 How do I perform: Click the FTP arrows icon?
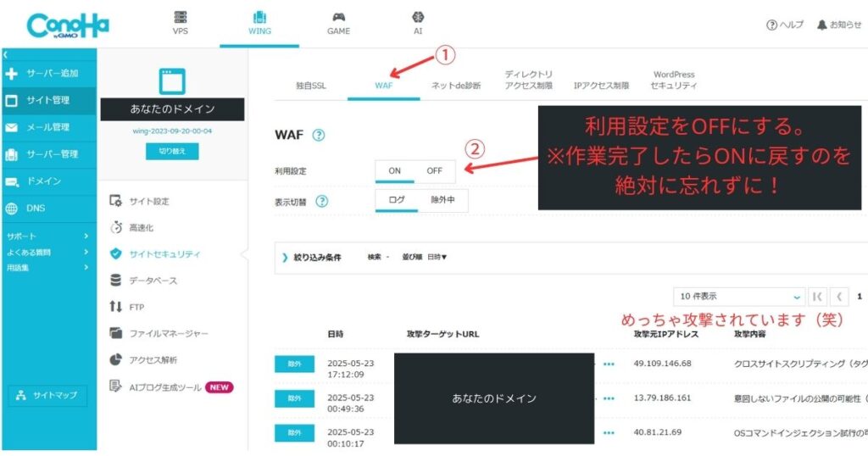tap(115, 307)
